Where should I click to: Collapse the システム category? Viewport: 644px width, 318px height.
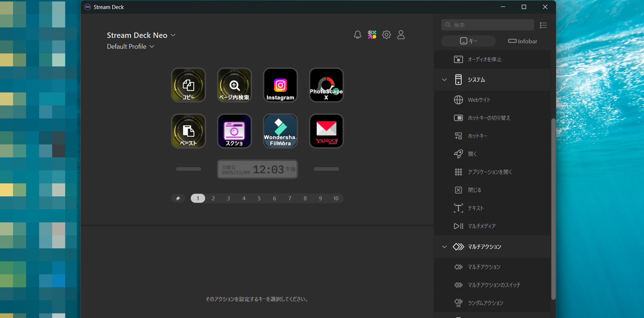click(444, 80)
